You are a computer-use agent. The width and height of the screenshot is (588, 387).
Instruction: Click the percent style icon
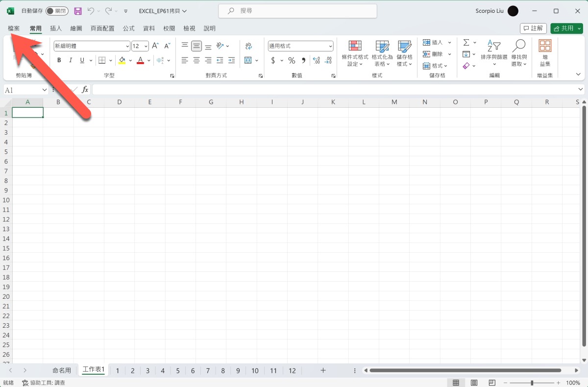292,60
